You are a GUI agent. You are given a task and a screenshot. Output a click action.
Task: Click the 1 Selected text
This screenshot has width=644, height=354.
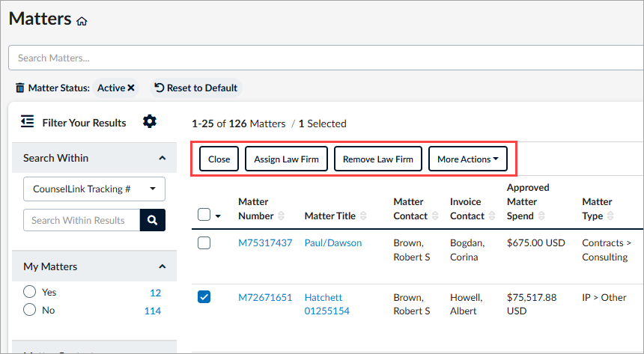click(323, 123)
